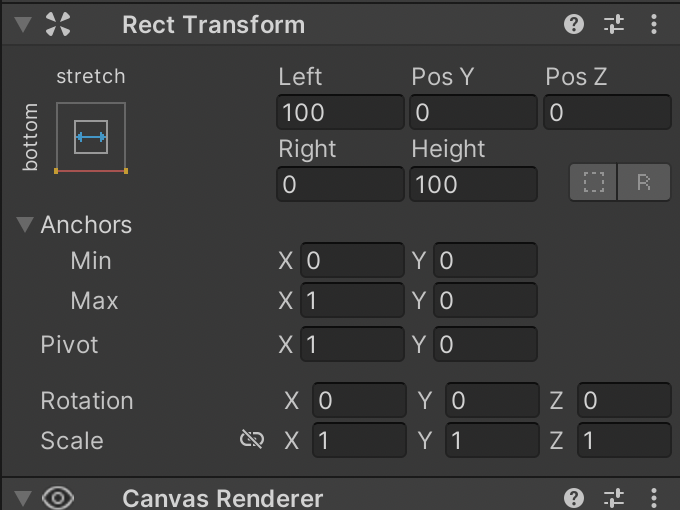
Task: Open Rect Transform help reference icon
Action: [574, 24]
